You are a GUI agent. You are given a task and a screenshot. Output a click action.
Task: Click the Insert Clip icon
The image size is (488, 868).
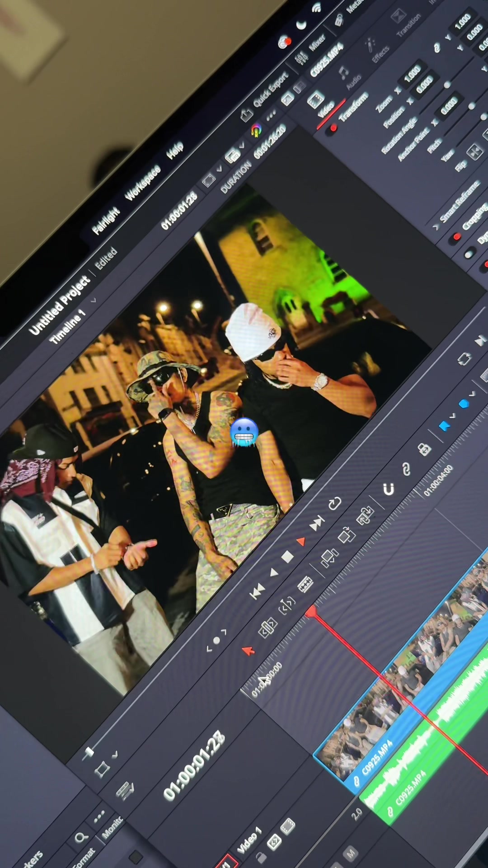pos(329,558)
